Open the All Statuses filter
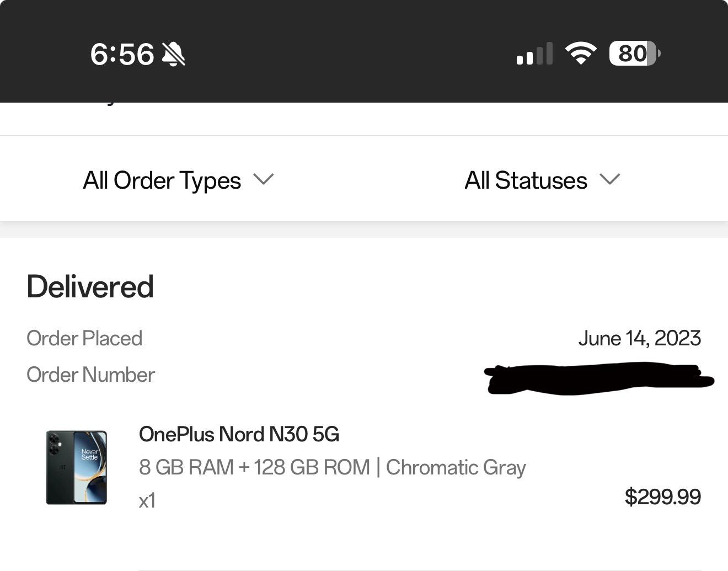The width and height of the screenshot is (728, 571). [526, 180]
